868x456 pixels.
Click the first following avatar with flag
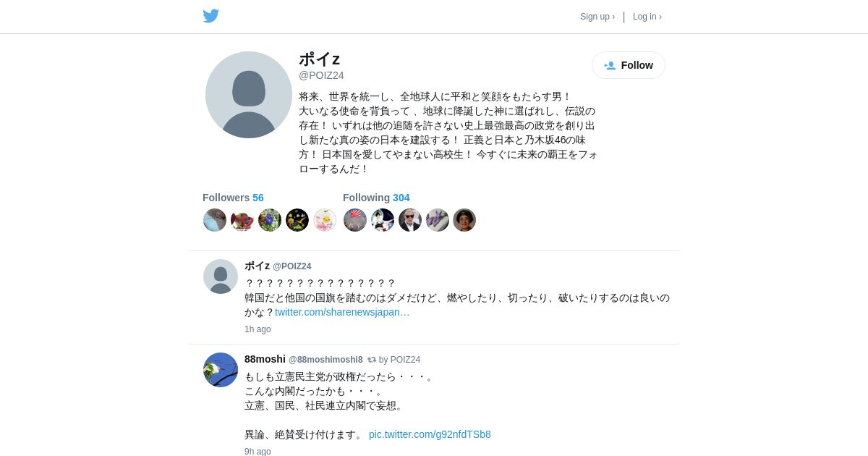point(355,220)
